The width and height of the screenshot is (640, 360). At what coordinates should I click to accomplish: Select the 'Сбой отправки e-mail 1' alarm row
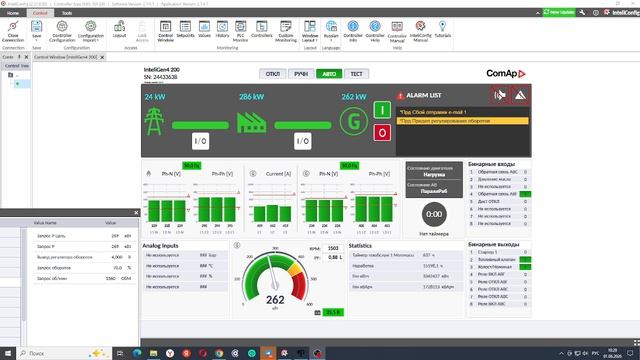click(x=462, y=112)
